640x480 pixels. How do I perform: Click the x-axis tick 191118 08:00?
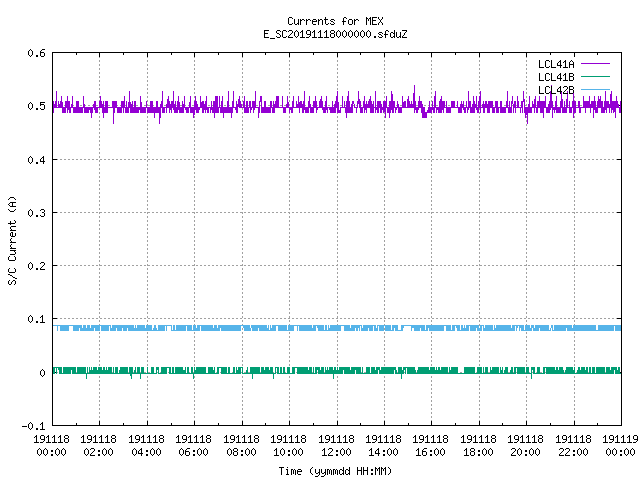[x=241, y=446]
